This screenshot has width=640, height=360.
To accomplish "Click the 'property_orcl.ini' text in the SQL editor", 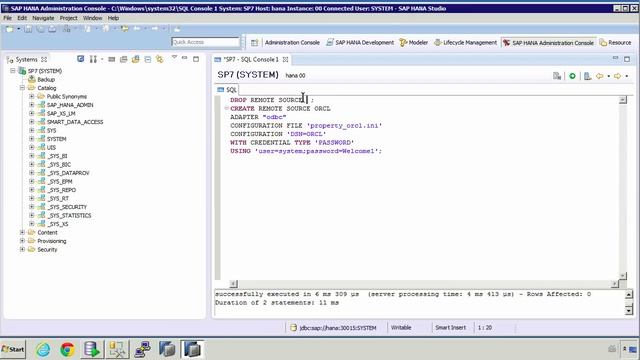I will [344, 125].
